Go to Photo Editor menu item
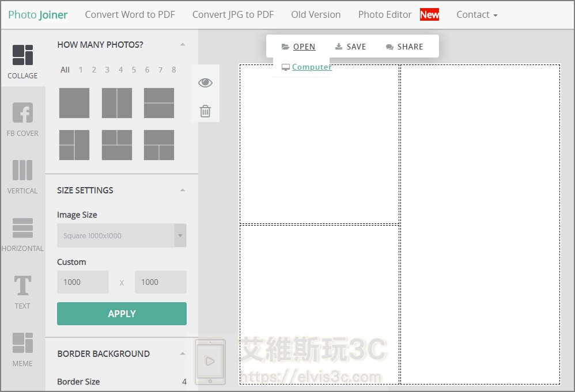The height and width of the screenshot is (392, 575). 385,14
